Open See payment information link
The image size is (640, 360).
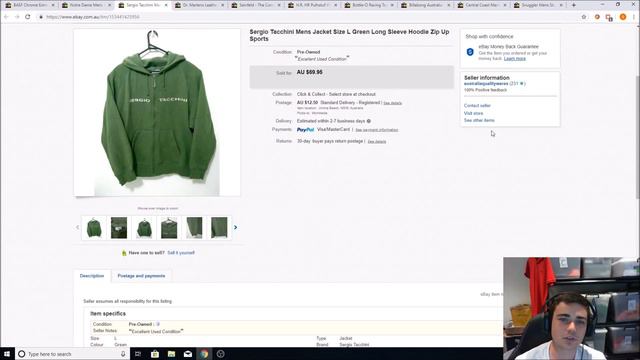coord(377,130)
